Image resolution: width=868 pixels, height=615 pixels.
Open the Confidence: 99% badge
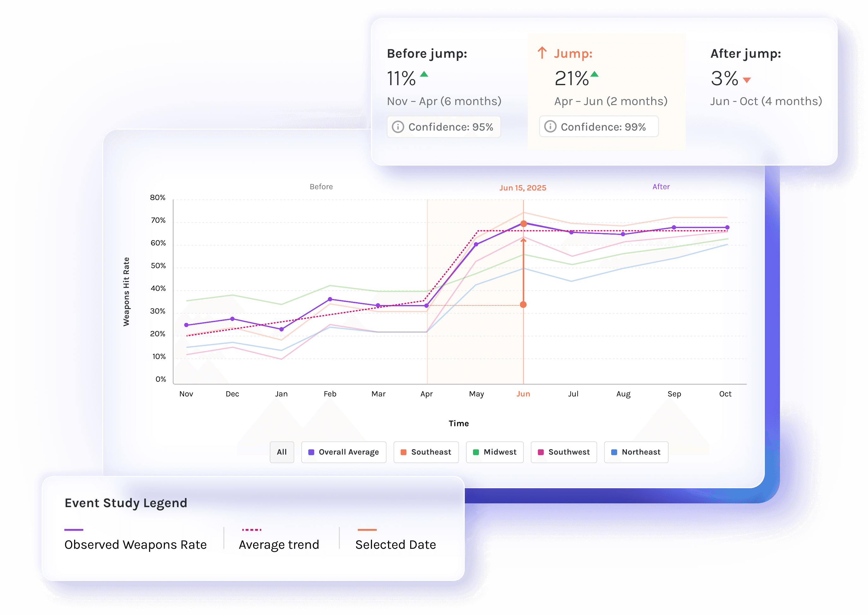599,127
